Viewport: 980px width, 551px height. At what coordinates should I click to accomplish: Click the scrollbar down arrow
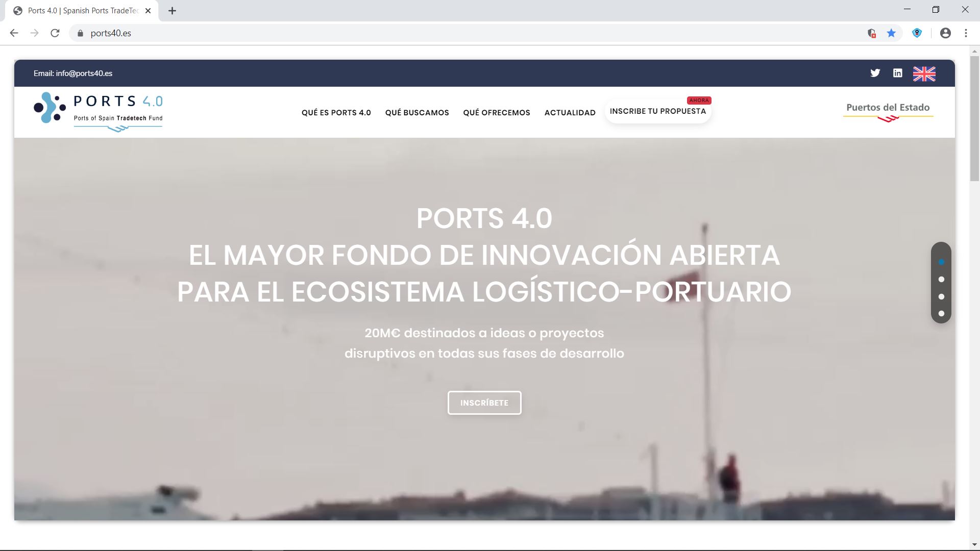coord(974,544)
